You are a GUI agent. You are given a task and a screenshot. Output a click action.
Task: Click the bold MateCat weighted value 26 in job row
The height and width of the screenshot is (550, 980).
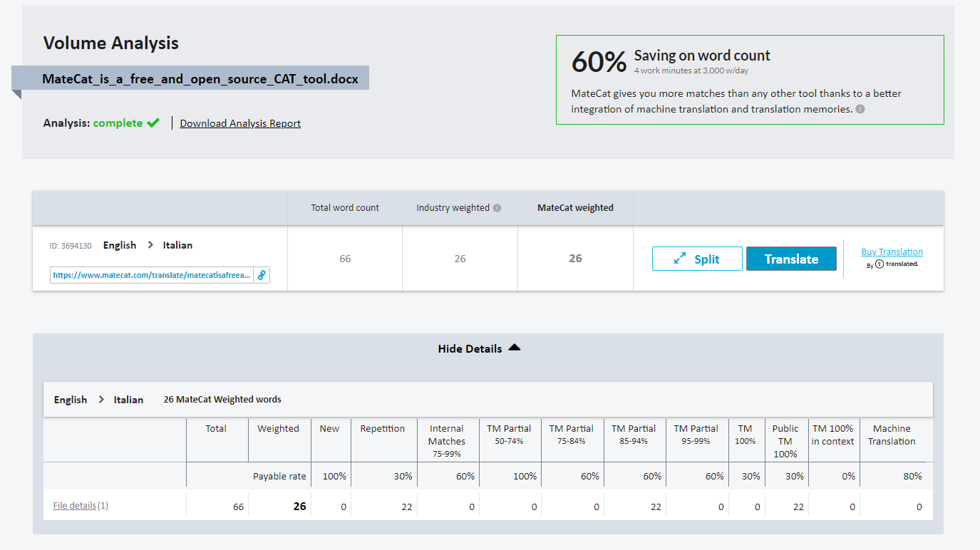[x=575, y=259]
